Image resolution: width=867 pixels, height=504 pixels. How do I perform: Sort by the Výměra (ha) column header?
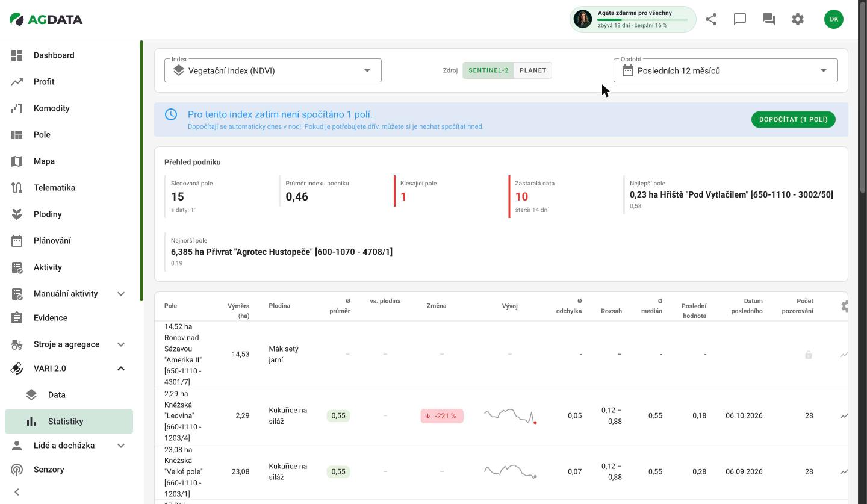238,311
